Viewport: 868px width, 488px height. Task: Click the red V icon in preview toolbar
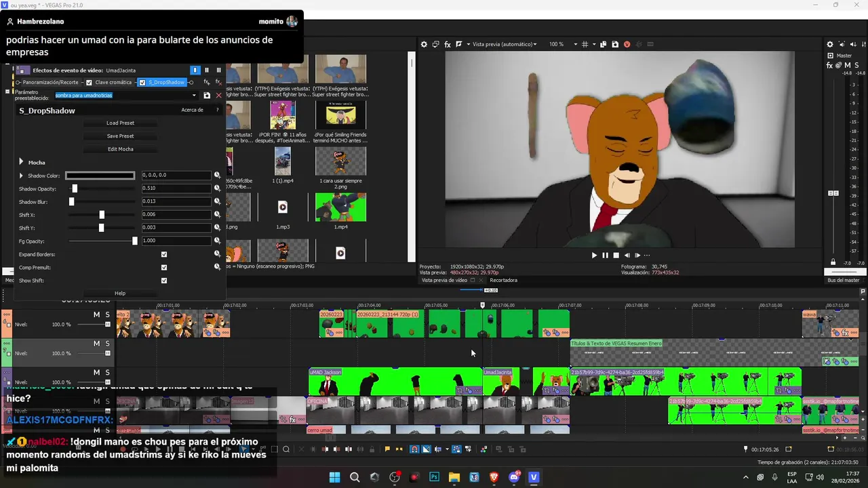pos(627,44)
